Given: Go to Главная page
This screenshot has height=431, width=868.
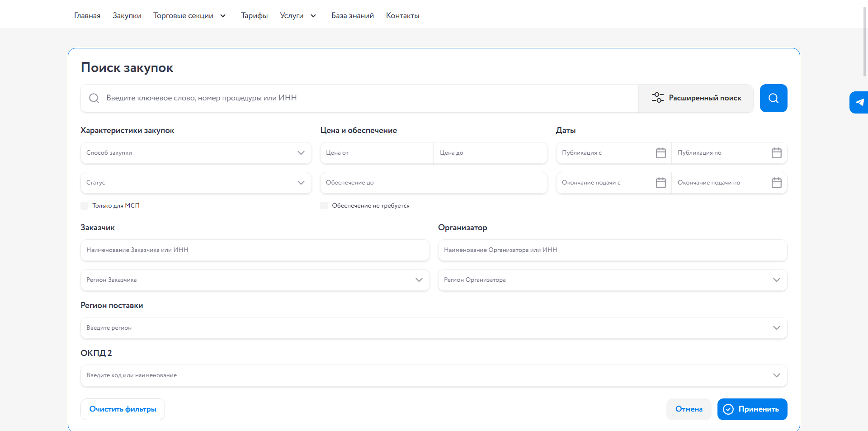Looking at the screenshot, I should pyautogui.click(x=87, y=16).
